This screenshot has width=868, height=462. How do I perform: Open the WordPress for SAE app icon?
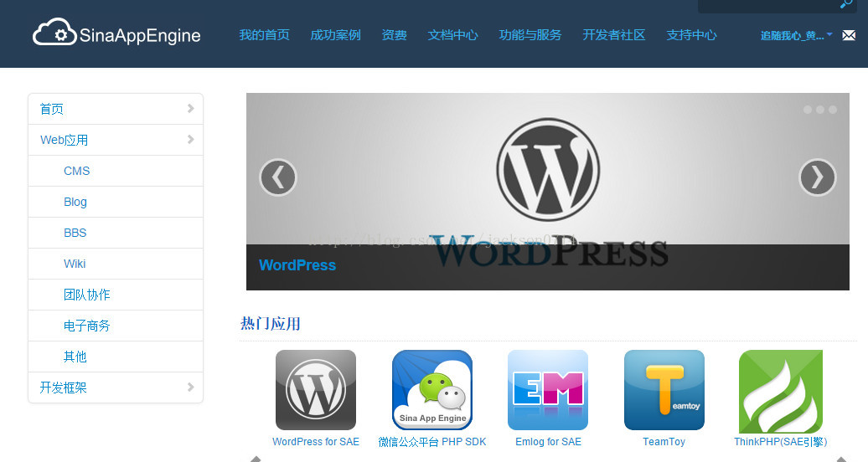click(316, 390)
